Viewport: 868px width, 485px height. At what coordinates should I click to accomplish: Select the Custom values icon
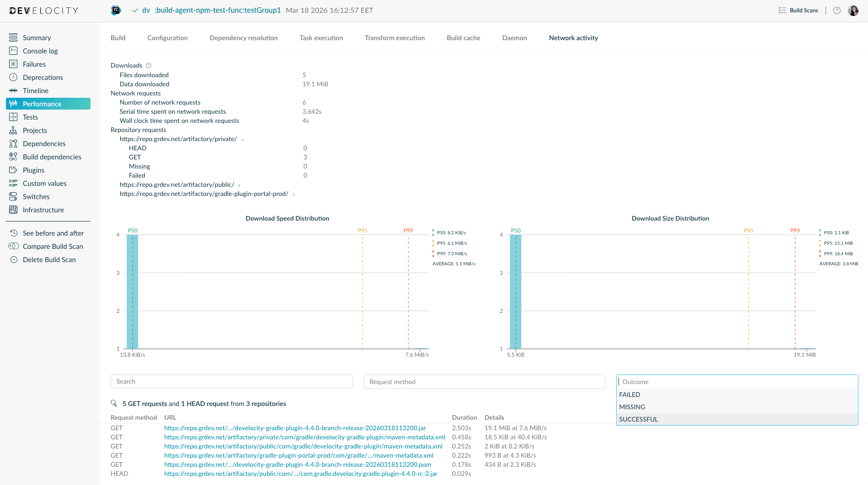[14, 183]
